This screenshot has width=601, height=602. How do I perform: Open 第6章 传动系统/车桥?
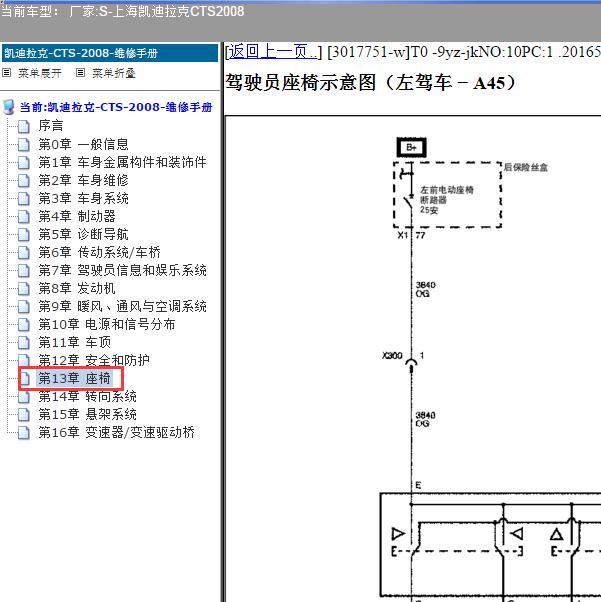[99, 252]
